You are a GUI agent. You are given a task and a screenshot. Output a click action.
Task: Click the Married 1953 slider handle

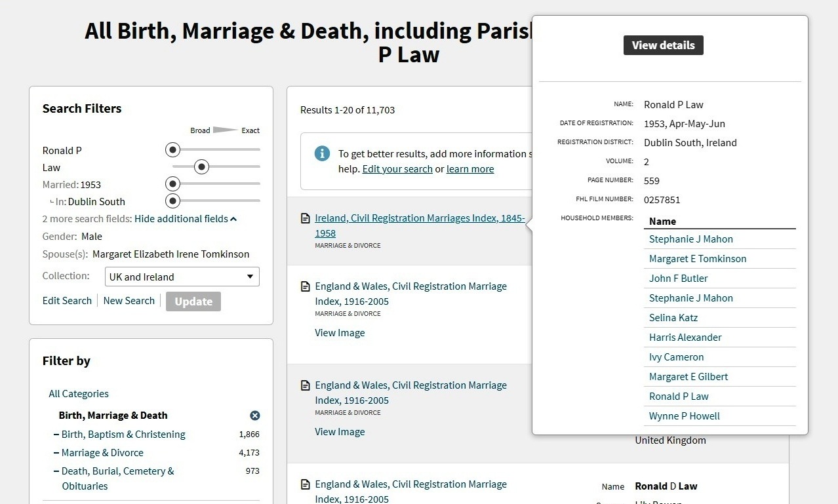[x=172, y=184]
